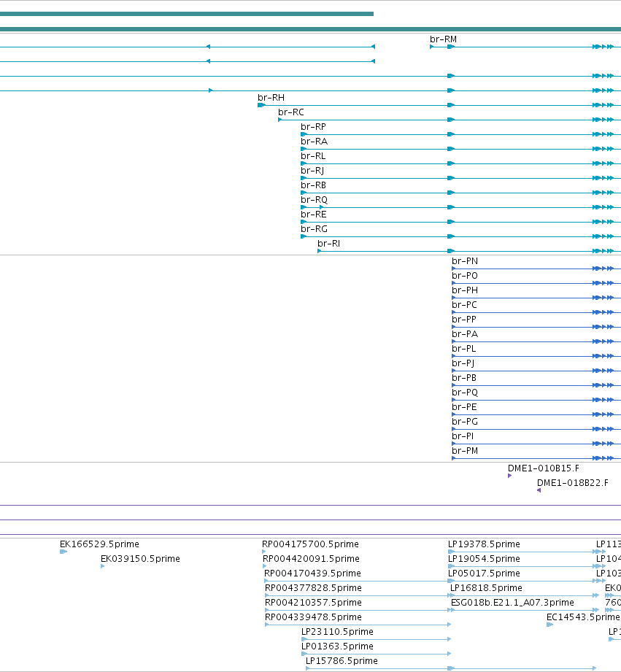This screenshot has width=621, height=672.
Task: Select RP004175700.5prime EST label
Action: (x=310, y=544)
